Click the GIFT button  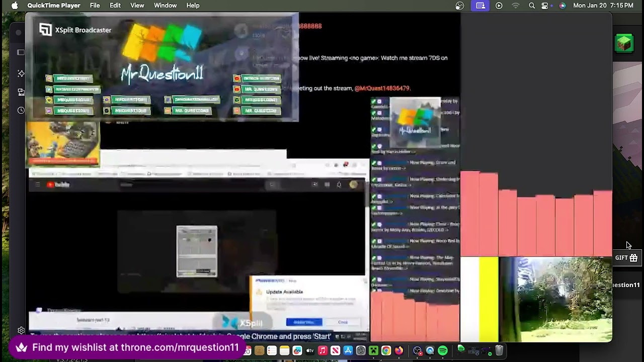click(x=626, y=258)
